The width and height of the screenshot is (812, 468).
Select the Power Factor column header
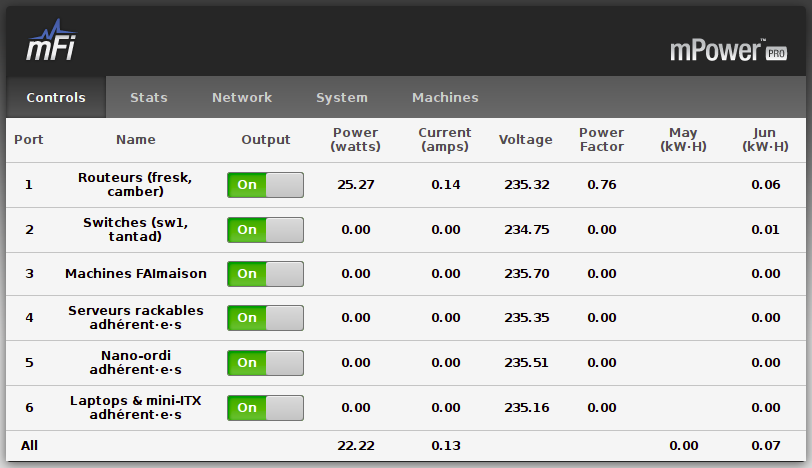click(602, 140)
